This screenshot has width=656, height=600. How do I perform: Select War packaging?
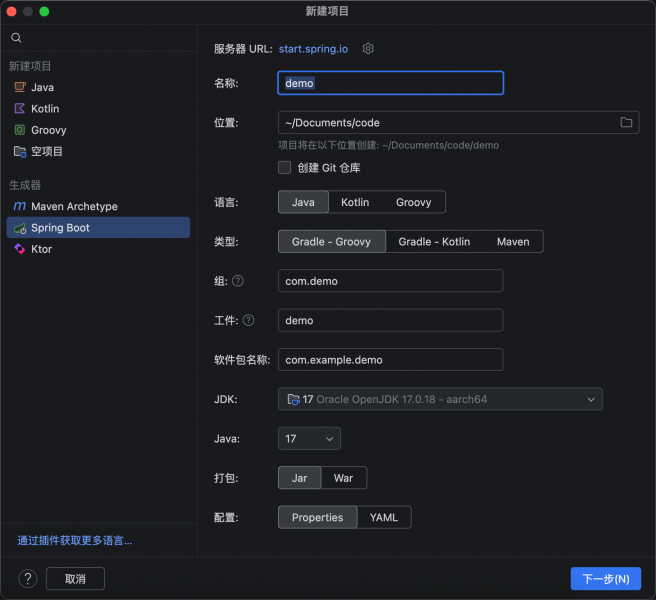(x=343, y=478)
